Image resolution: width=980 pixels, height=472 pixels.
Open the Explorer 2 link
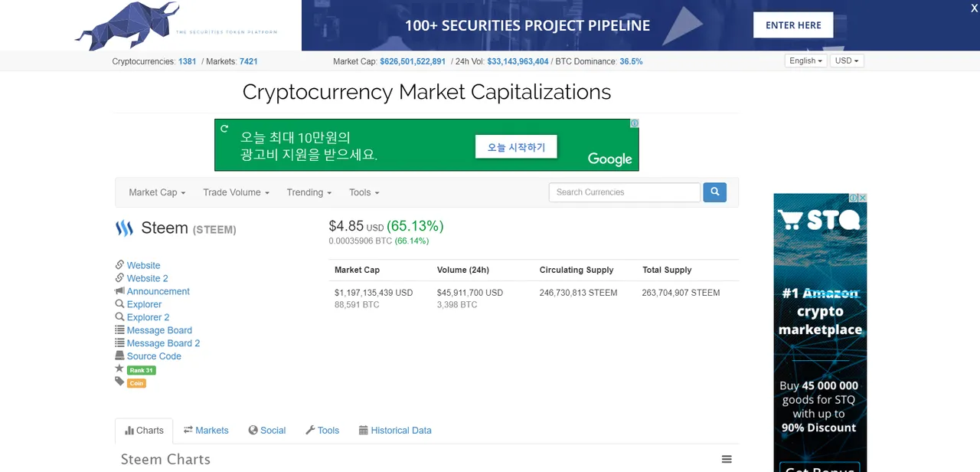148,317
